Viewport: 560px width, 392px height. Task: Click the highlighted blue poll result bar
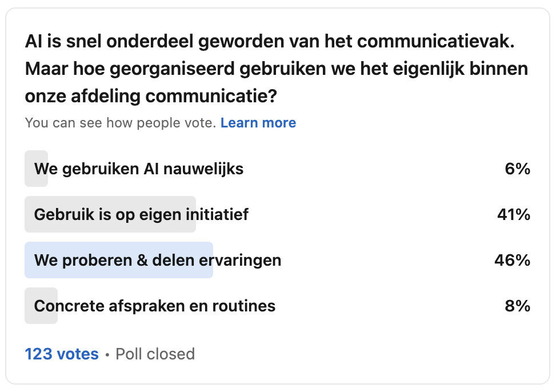point(118,260)
